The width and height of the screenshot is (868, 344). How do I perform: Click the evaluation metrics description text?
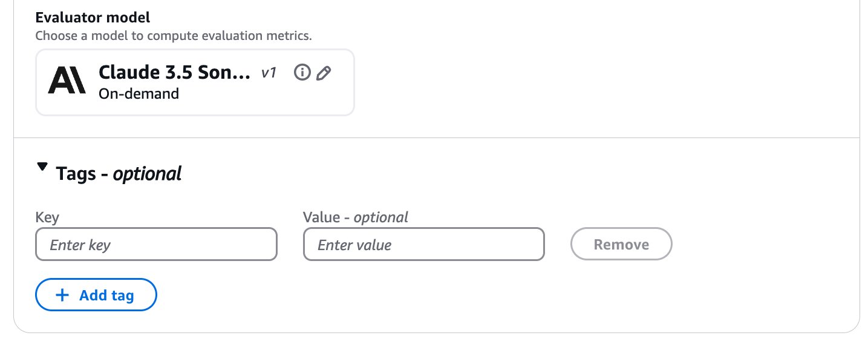(174, 36)
